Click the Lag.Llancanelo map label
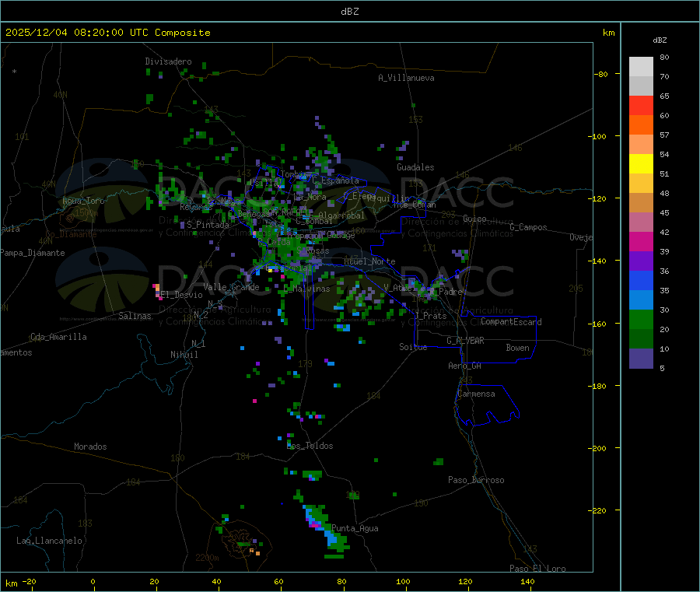 click(49, 541)
